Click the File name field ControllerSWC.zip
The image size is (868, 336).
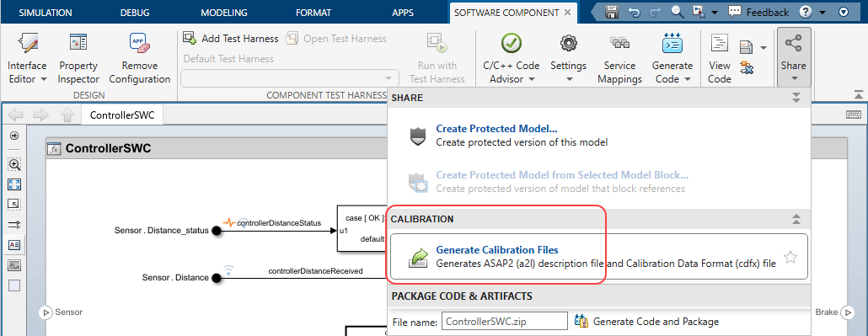[x=504, y=321]
